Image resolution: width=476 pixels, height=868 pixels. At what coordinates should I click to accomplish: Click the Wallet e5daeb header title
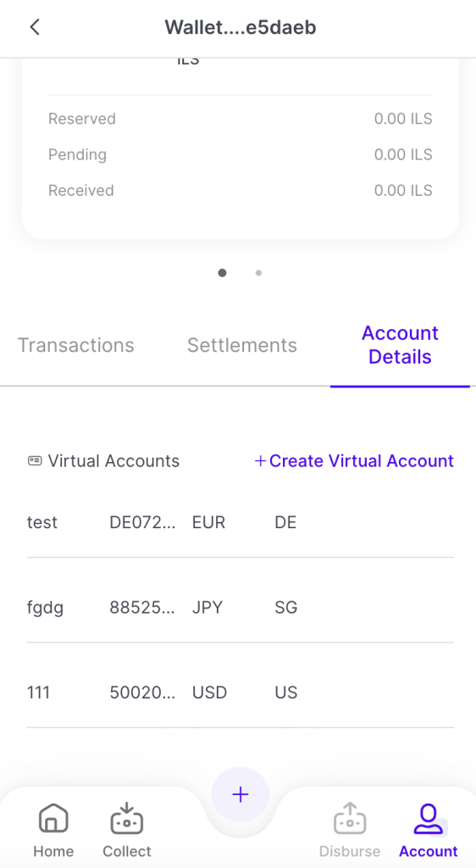point(241,27)
